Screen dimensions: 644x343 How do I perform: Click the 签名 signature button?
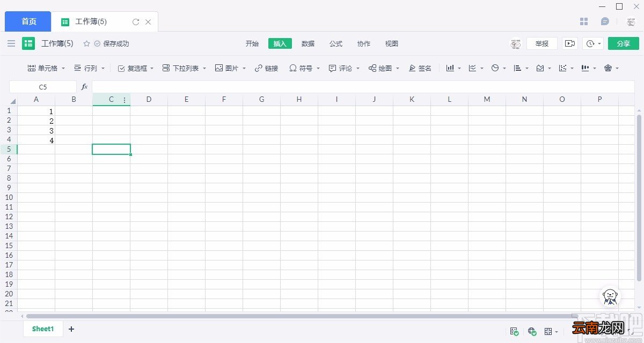[420, 68]
